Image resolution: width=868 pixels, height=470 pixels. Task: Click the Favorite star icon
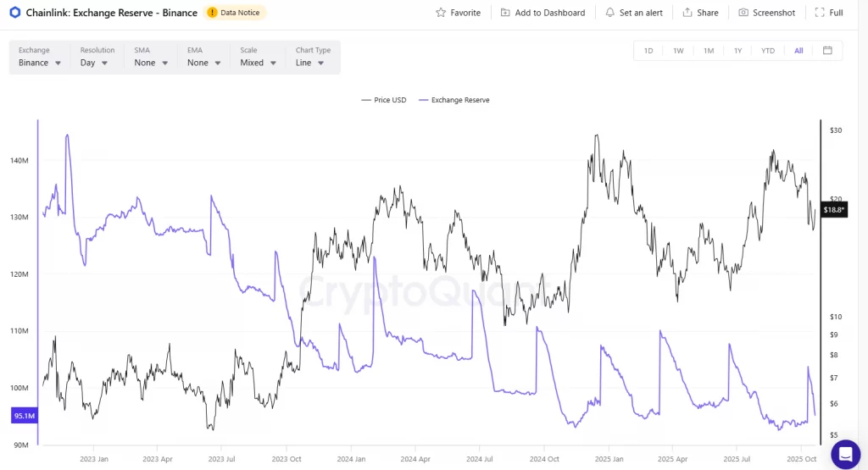tap(441, 13)
